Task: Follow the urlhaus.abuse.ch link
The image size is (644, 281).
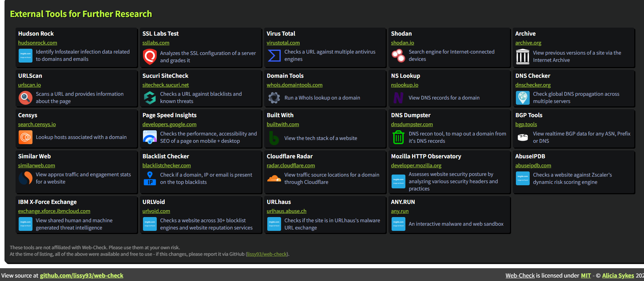Action: tap(287, 211)
